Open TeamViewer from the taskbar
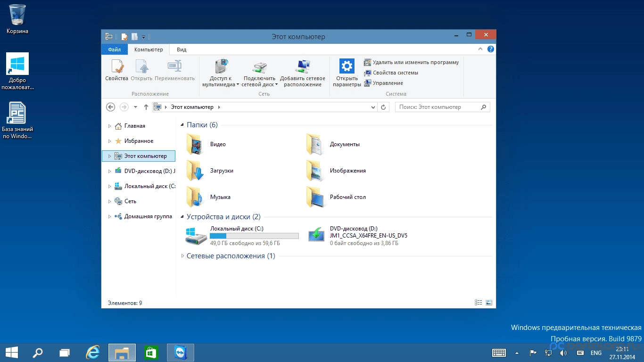This screenshot has width=644, height=362. [x=180, y=353]
